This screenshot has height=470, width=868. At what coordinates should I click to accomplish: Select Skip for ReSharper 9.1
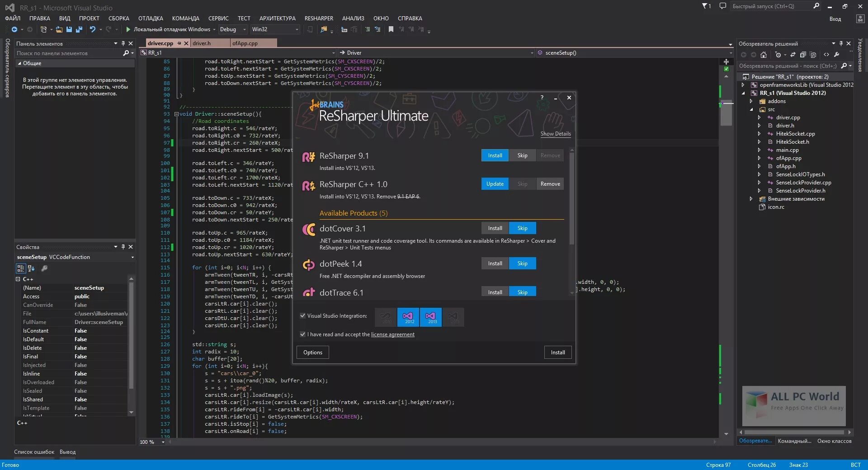tap(523, 155)
